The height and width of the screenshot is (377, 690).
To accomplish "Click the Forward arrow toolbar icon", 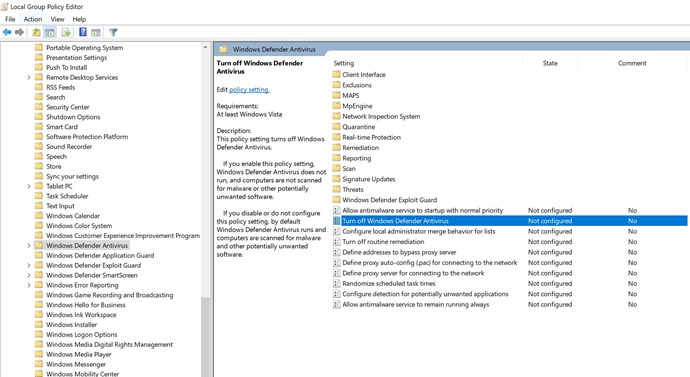I will coord(19,32).
